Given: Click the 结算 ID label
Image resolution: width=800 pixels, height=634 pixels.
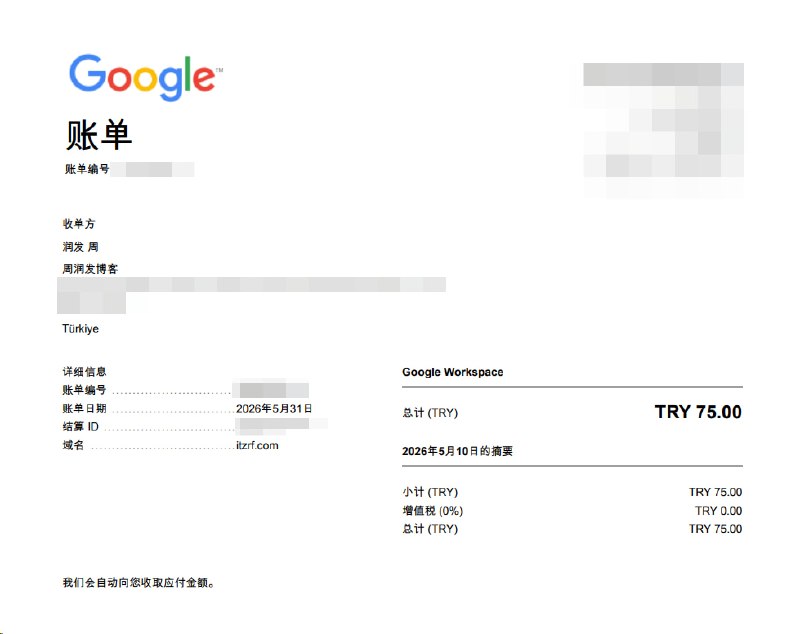Looking at the screenshot, I should (x=80, y=426).
